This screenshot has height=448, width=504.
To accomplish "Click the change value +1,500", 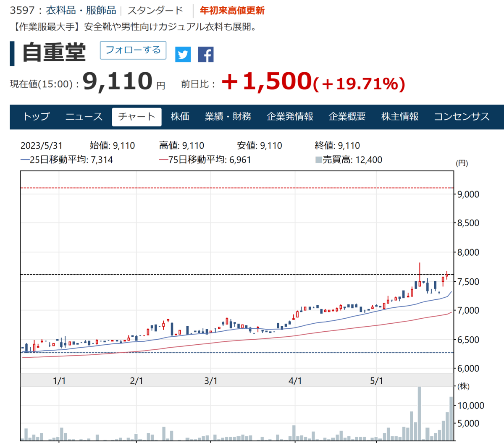I will (x=266, y=81).
